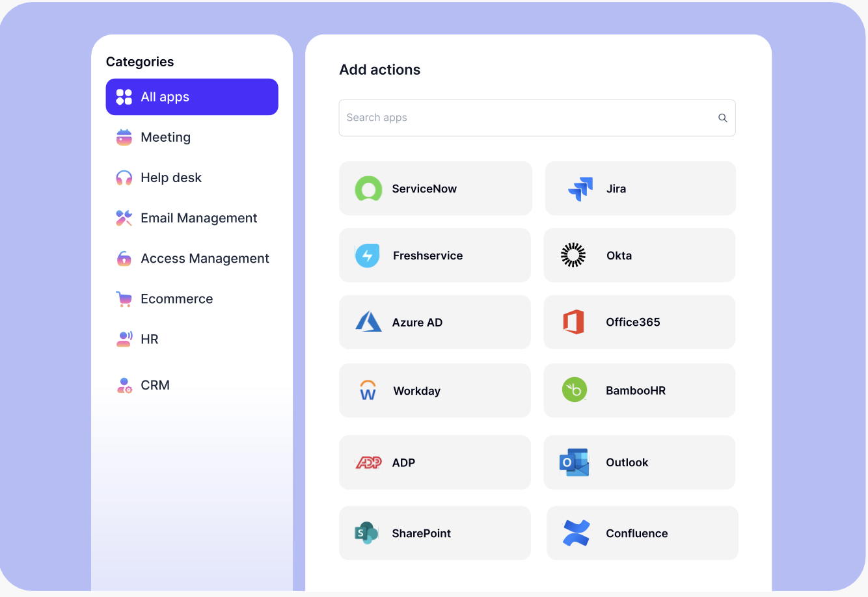Click the Freshservice lightning logo
The width and height of the screenshot is (868, 597).
point(368,256)
